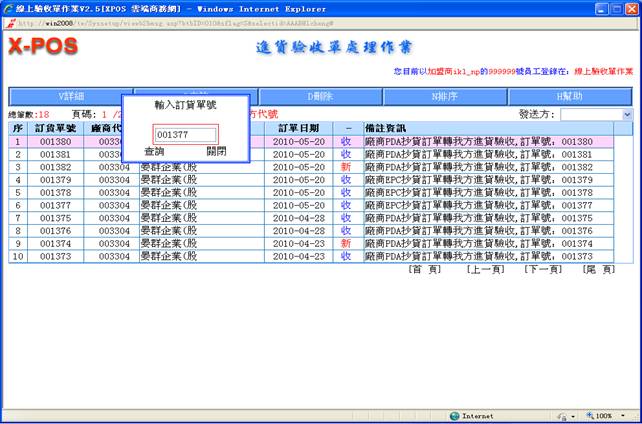Click the Internet zone globe icon
This screenshot has height=424, width=642.
[x=455, y=415]
